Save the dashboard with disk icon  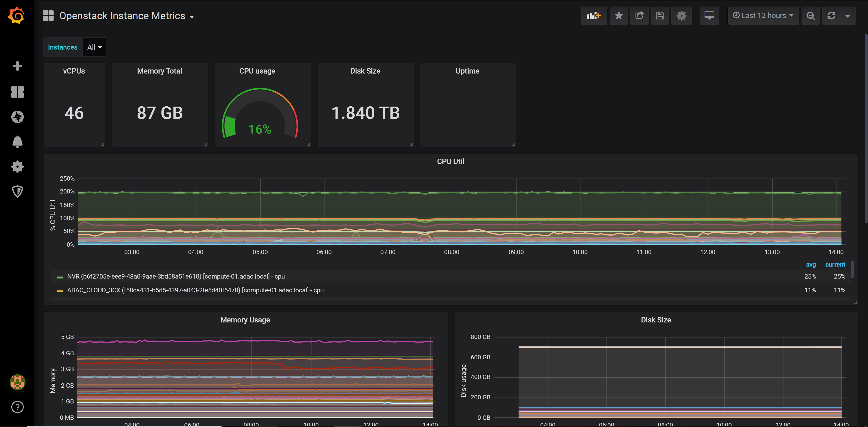[x=660, y=16]
